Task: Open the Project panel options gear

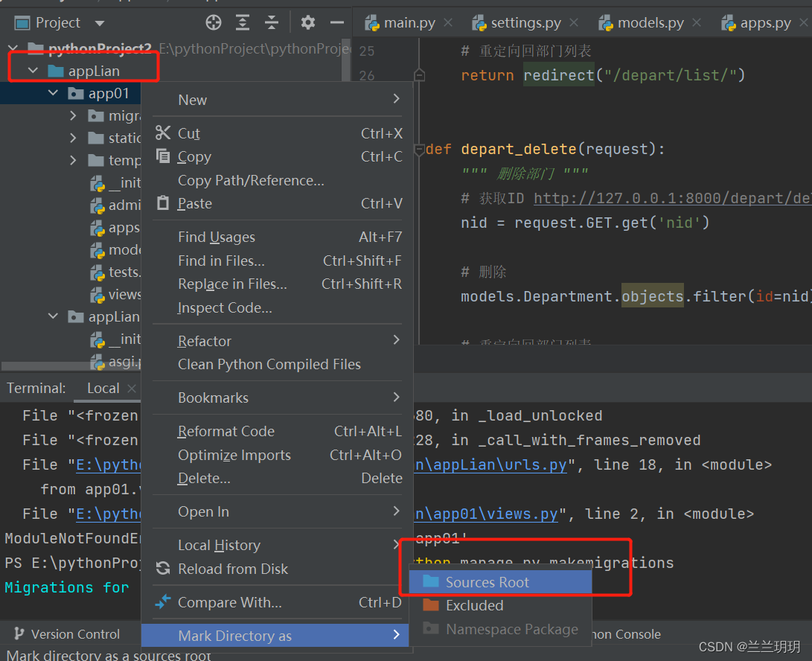Action: (x=307, y=22)
